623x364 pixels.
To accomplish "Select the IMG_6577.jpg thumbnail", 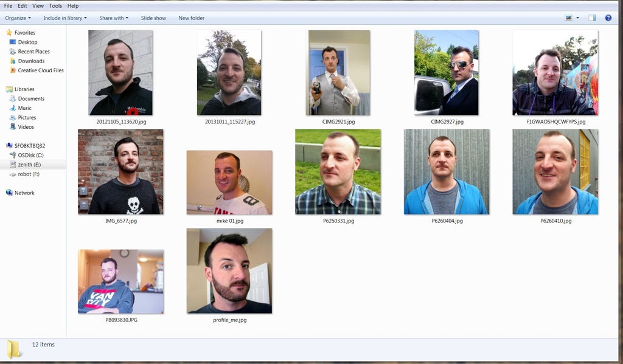I will coord(120,172).
